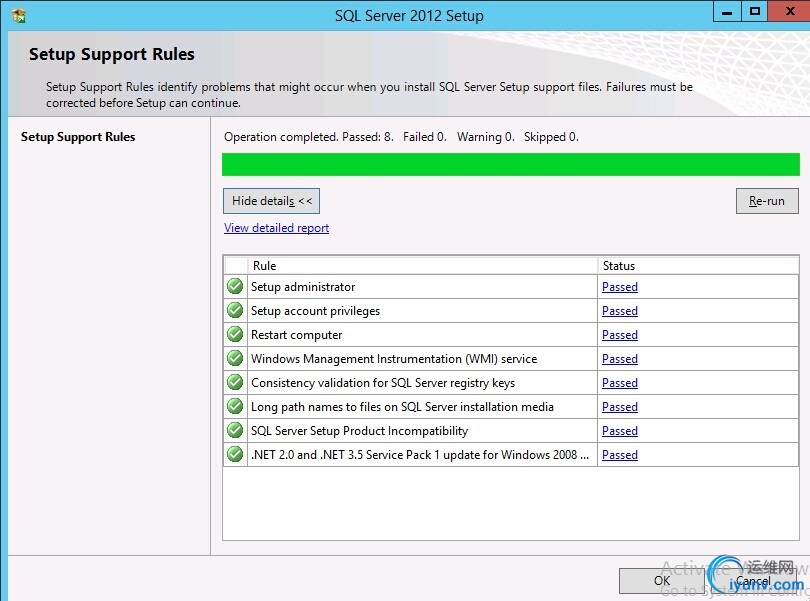Click the check icon for Consistency validation rule
This screenshot has height=601, width=810.
(x=235, y=382)
